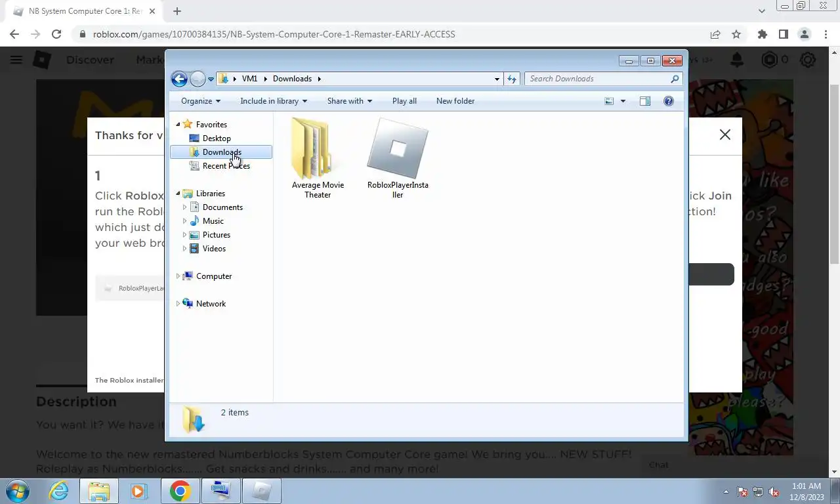Click the Explorer Help question mark icon
The width and height of the screenshot is (840, 504).
coord(669,101)
